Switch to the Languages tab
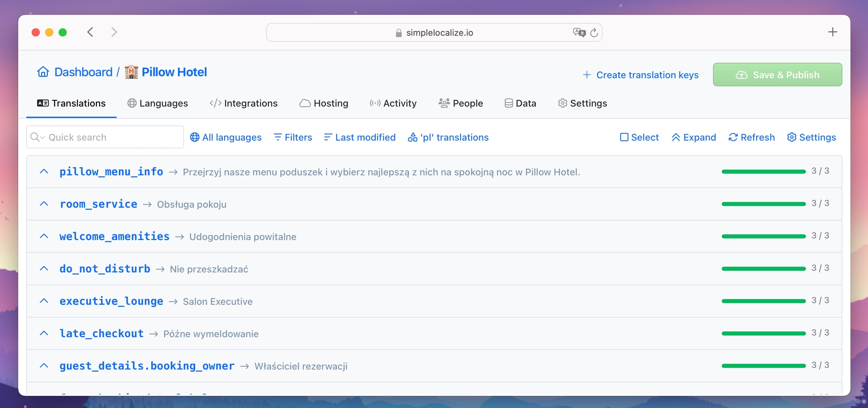868x408 pixels. tap(157, 103)
